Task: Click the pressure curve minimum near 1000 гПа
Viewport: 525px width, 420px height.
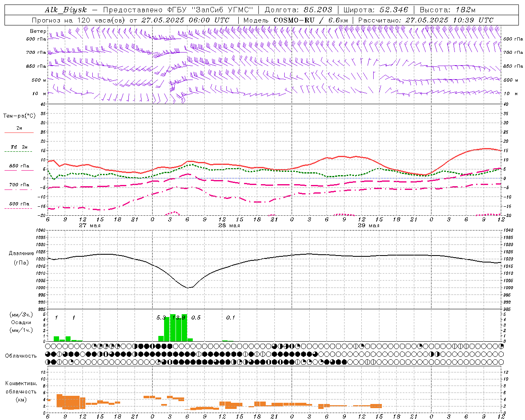Action: coord(188,288)
